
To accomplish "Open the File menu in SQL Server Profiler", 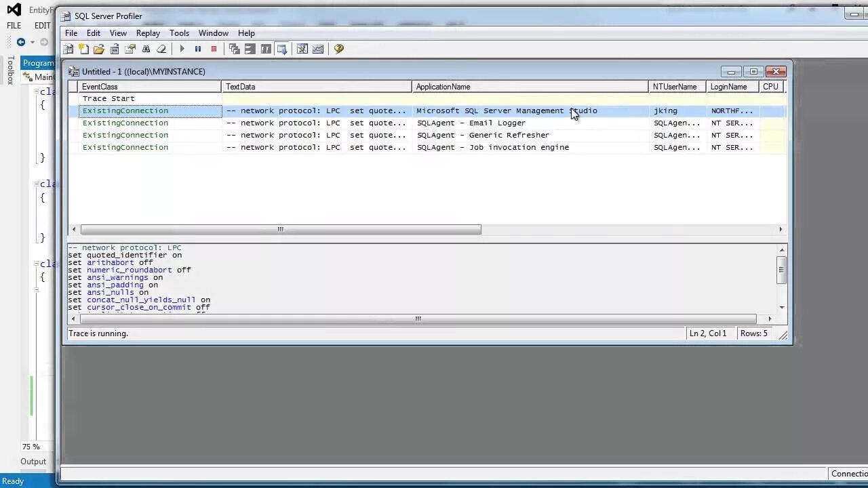I will pos(71,33).
